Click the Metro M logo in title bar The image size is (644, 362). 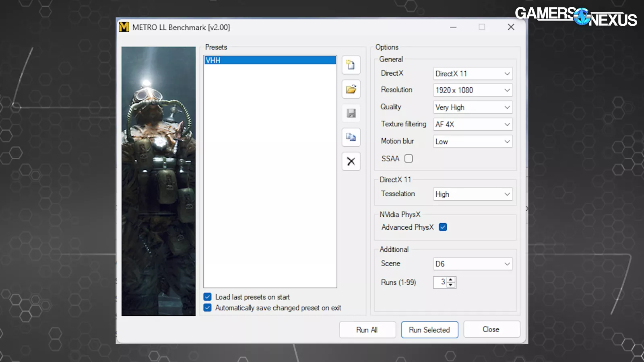click(x=124, y=27)
